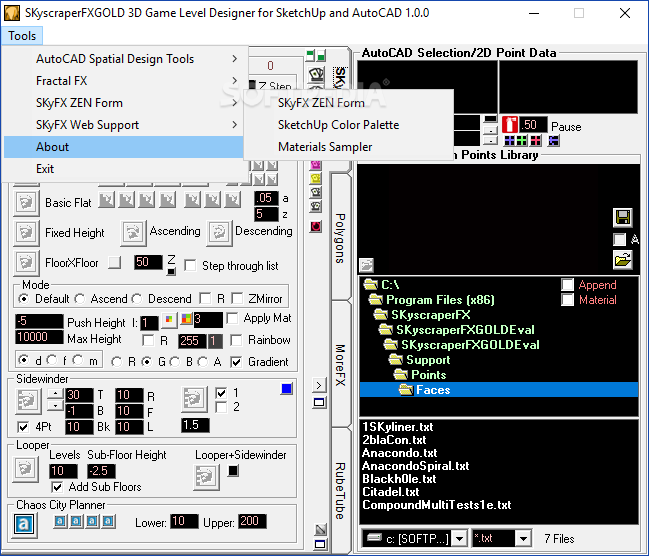Run the Sidewinder main build icon
Image resolution: width=649 pixels, height=556 pixels.
coord(28,401)
